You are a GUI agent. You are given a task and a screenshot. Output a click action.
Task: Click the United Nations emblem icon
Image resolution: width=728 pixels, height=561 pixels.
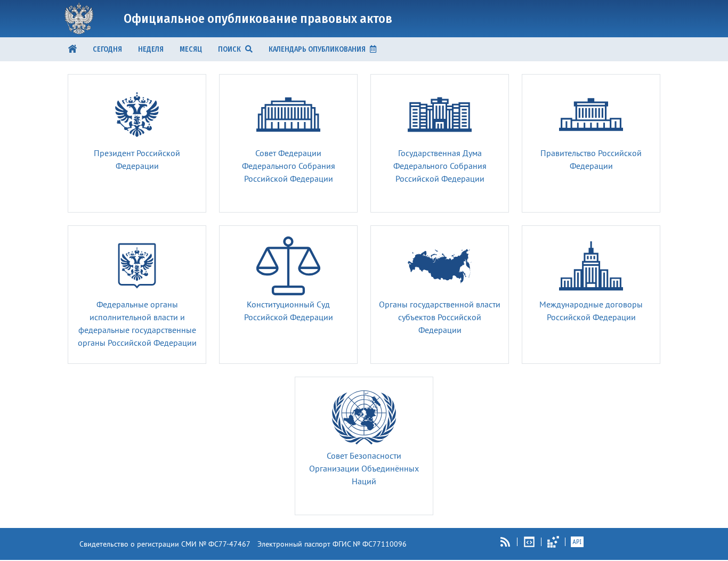[x=364, y=417]
